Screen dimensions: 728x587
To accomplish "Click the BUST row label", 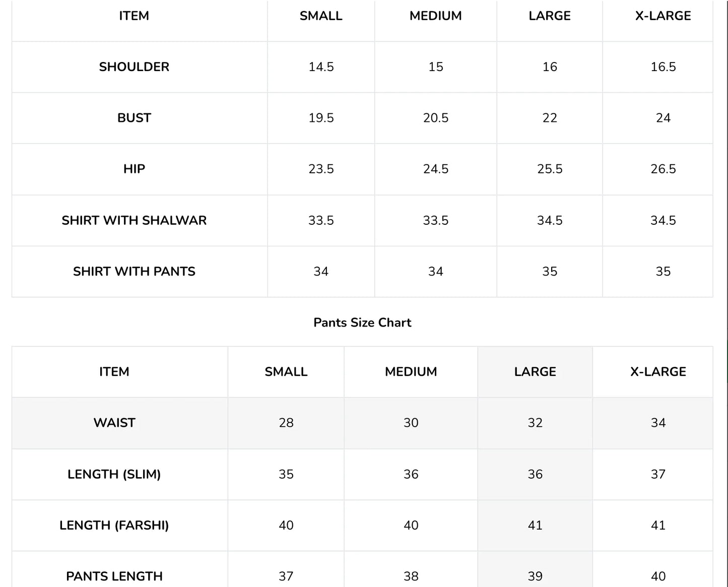I will coord(134,118).
